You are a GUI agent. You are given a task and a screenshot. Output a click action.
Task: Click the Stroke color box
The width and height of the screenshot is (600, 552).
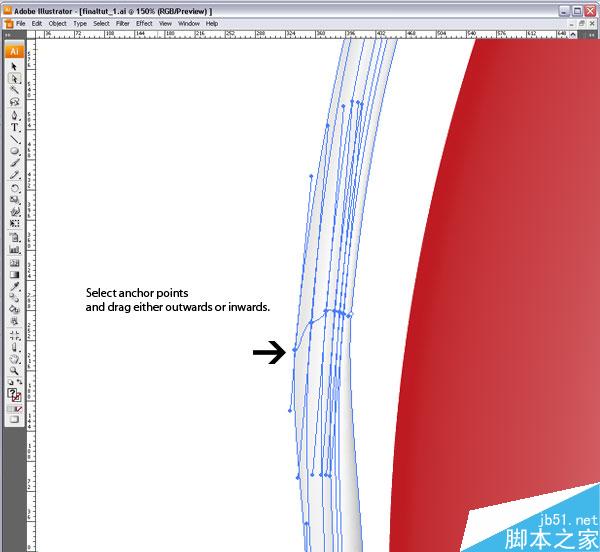(x=17, y=398)
